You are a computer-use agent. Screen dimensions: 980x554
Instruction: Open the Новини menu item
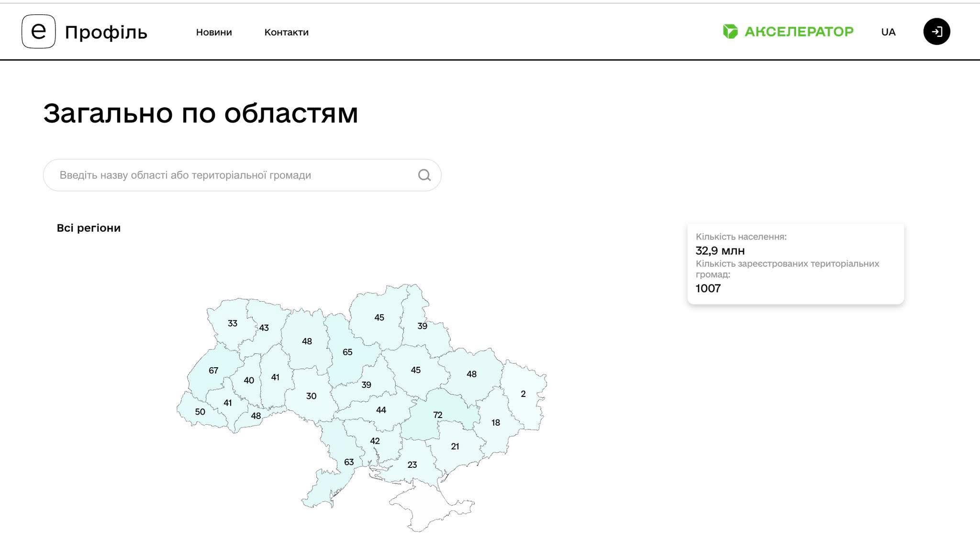[214, 32]
